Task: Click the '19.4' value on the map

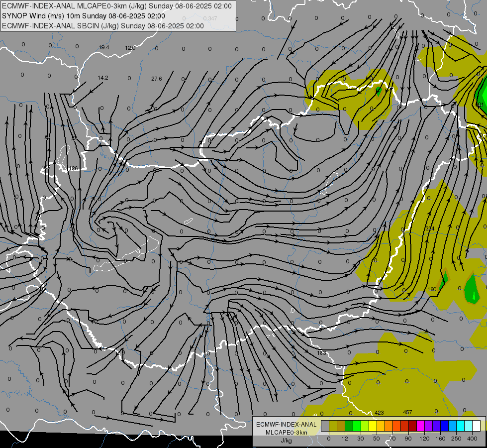Action: (104, 48)
